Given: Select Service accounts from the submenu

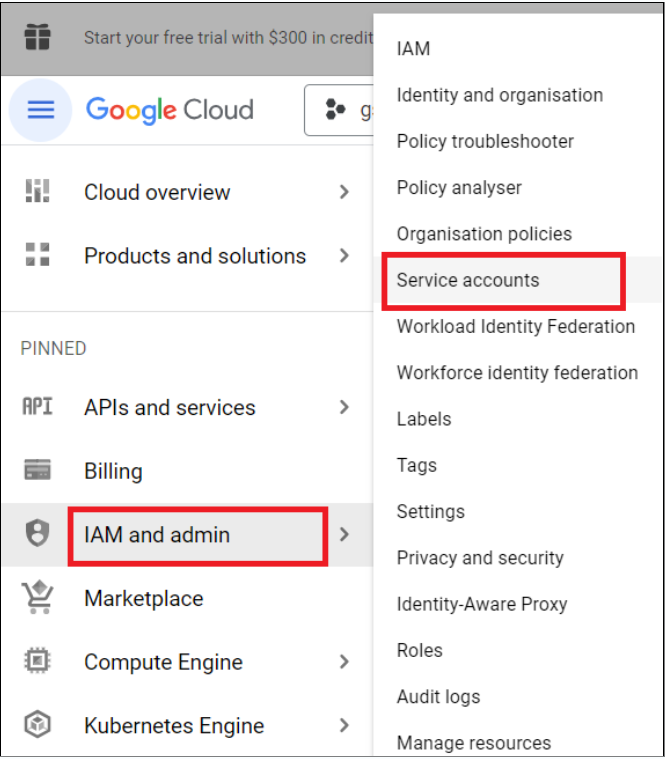Looking at the screenshot, I should (x=468, y=280).
